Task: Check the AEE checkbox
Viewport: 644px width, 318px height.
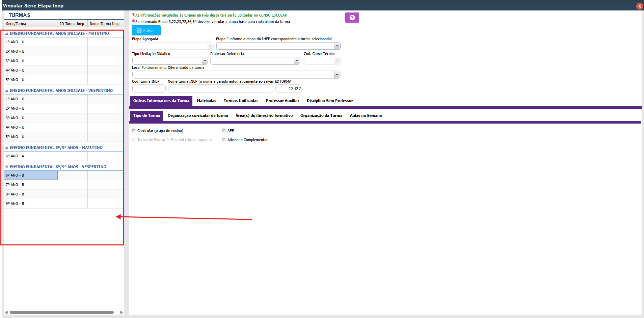Action: click(x=224, y=131)
